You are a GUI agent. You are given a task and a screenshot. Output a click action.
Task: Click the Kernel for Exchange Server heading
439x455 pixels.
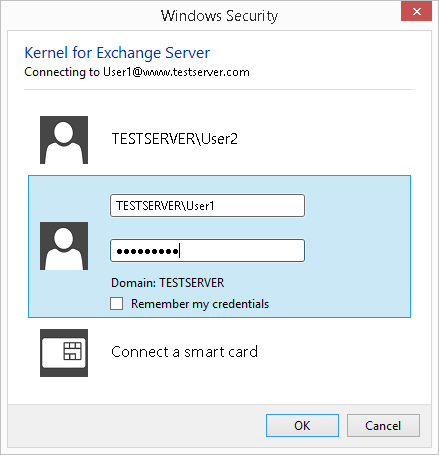(x=117, y=53)
